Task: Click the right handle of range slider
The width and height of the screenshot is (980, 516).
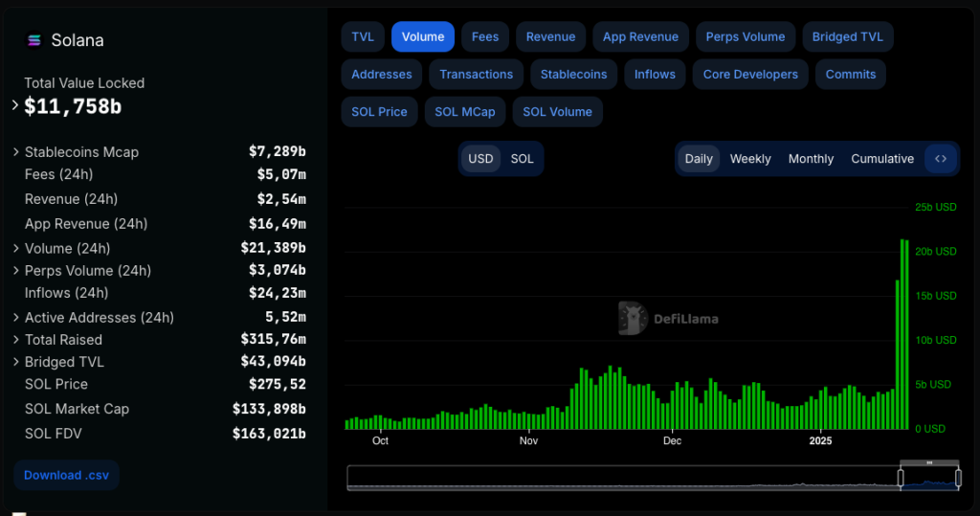Action: click(x=958, y=477)
